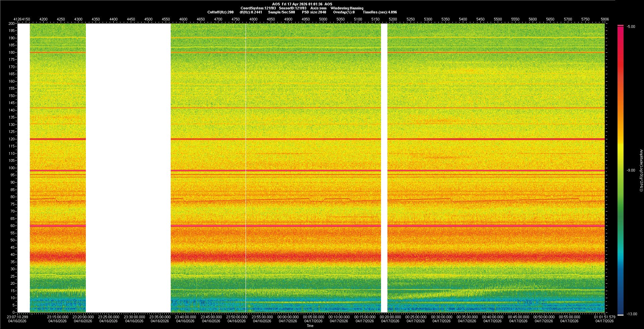The width and height of the screenshot is (644, 329).
Task: Select the SensorID:121f03 text
Action: click(x=292, y=8)
